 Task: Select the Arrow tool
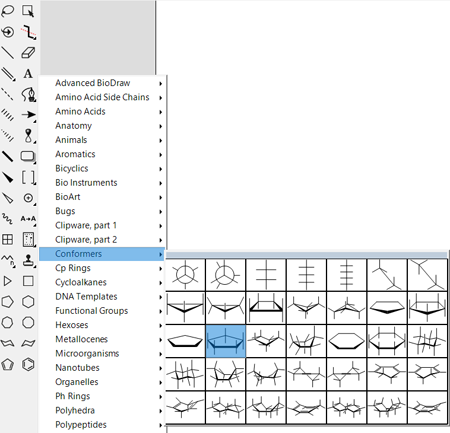(28, 115)
